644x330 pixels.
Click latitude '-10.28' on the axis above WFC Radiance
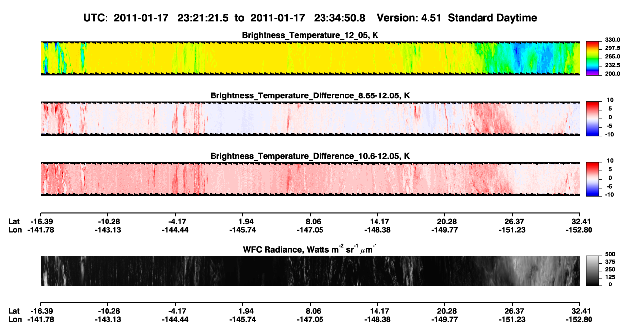[x=107, y=221]
